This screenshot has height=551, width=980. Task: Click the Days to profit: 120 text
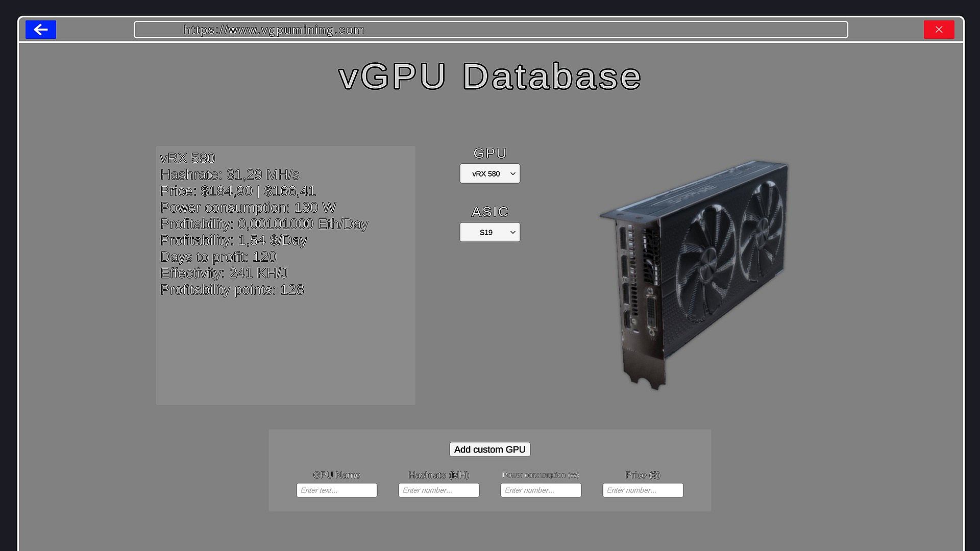(218, 257)
